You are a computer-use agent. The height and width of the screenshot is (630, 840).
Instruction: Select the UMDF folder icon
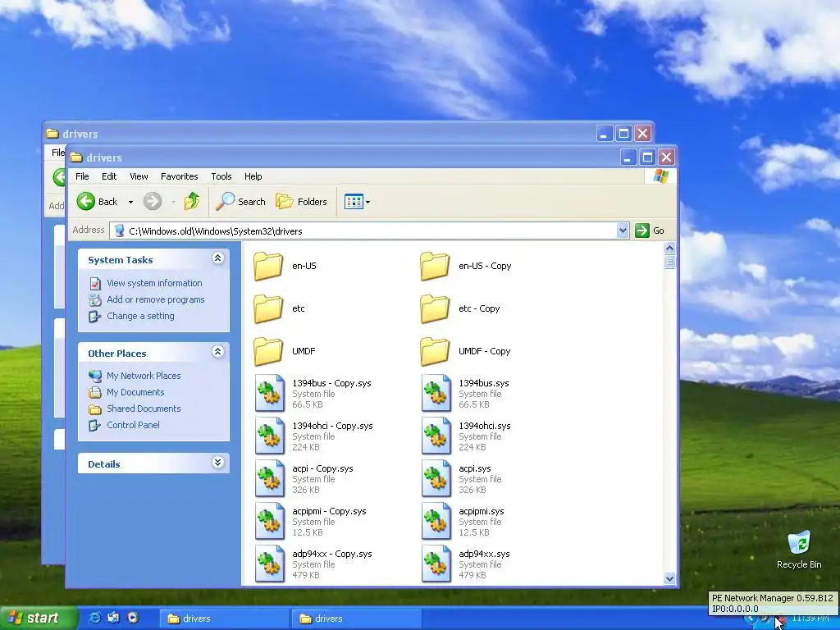268,351
